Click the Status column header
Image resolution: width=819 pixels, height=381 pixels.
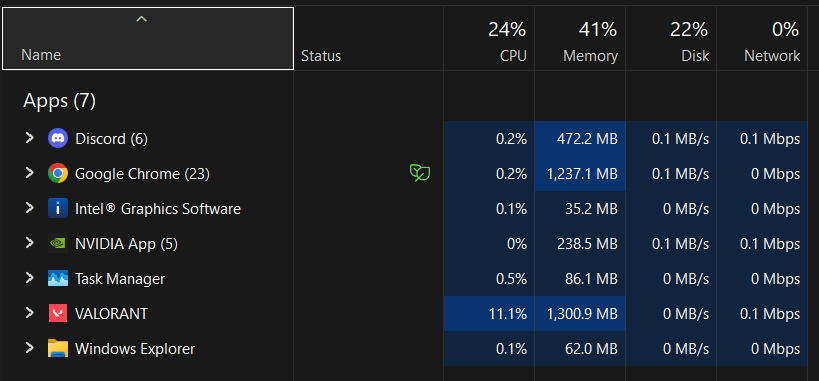coord(369,38)
